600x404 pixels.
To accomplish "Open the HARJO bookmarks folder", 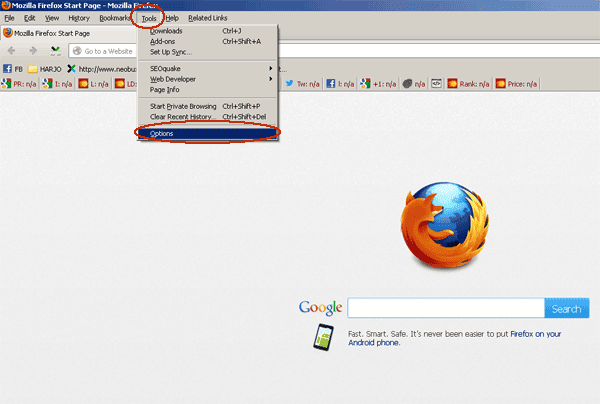I will [45, 69].
